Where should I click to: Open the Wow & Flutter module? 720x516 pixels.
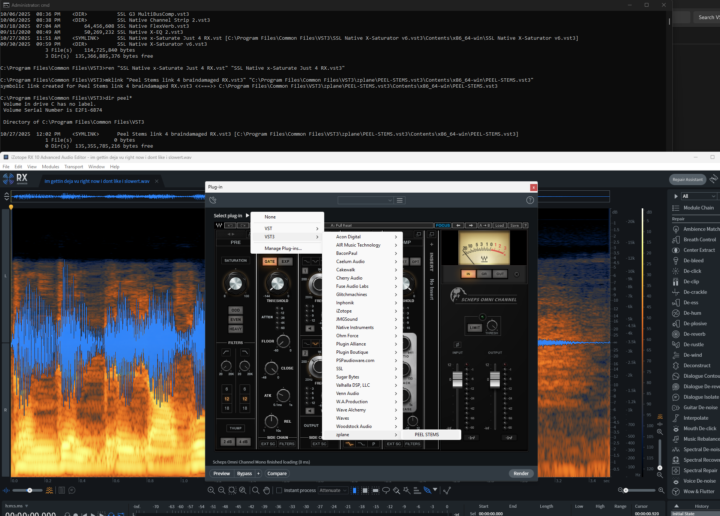694,491
